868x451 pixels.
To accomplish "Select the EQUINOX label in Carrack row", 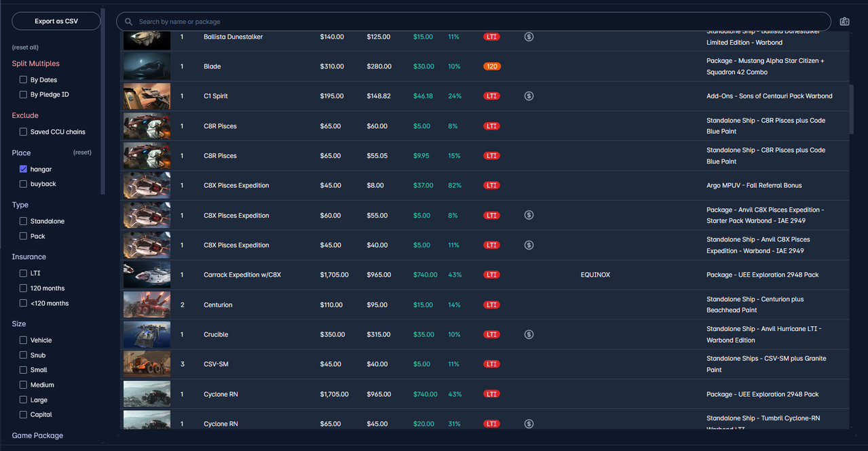I will (x=595, y=275).
